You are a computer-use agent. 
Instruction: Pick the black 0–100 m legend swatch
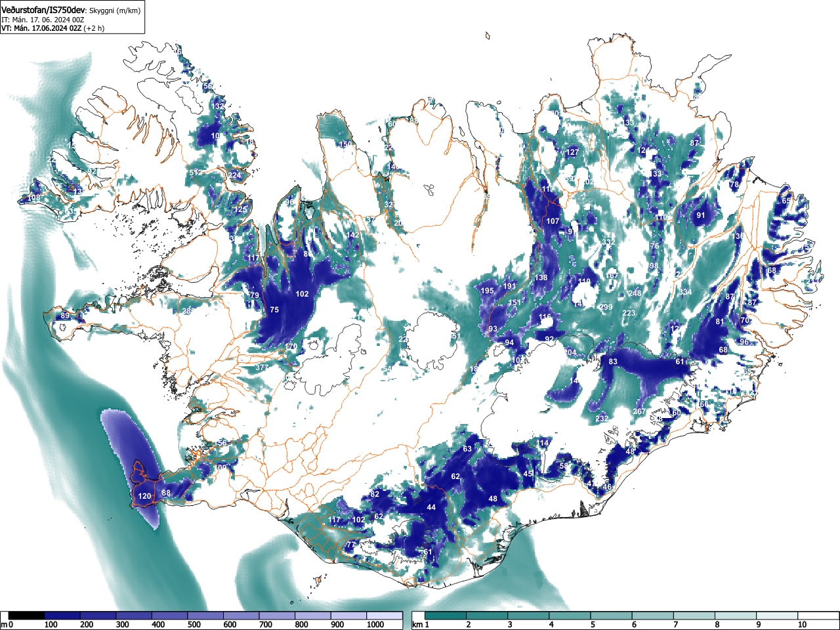[x=27, y=616]
